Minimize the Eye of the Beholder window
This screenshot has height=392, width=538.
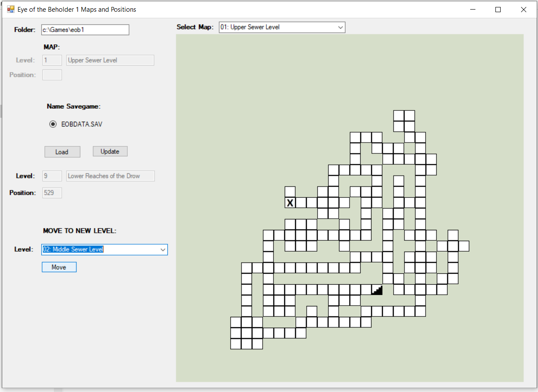point(473,10)
